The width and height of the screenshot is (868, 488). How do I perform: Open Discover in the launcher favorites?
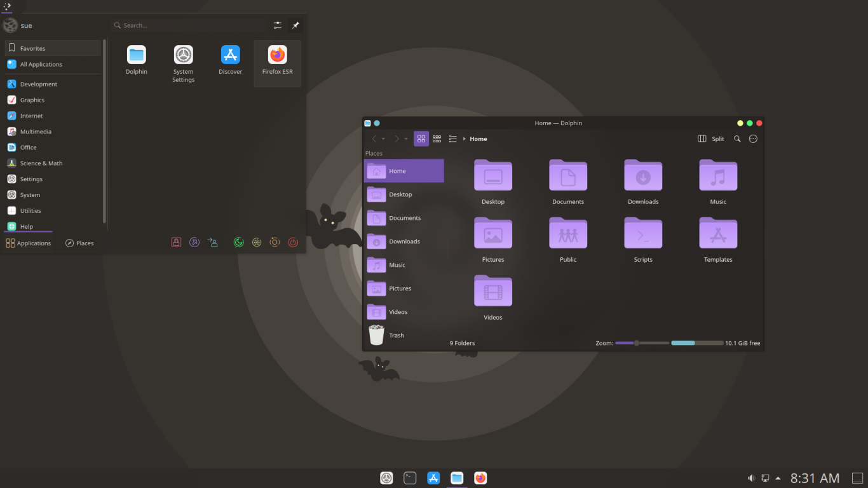(x=230, y=60)
